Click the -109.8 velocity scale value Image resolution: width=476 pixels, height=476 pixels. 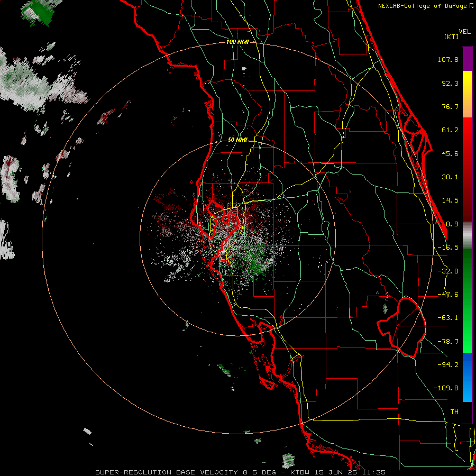coord(446,388)
